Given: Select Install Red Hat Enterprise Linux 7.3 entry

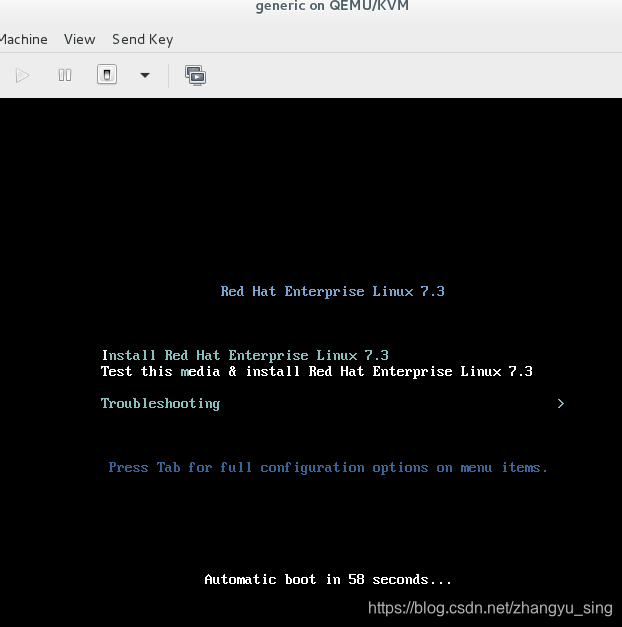Looking at the screenshot, I should pos(245,355).
